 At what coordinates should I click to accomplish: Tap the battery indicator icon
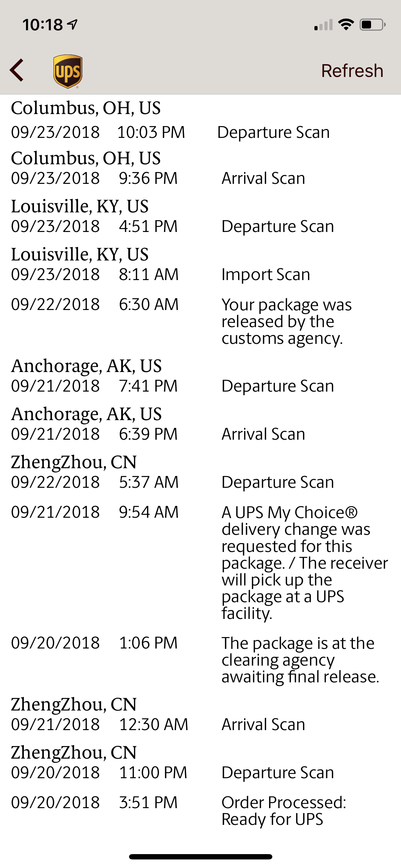[372, 25]
